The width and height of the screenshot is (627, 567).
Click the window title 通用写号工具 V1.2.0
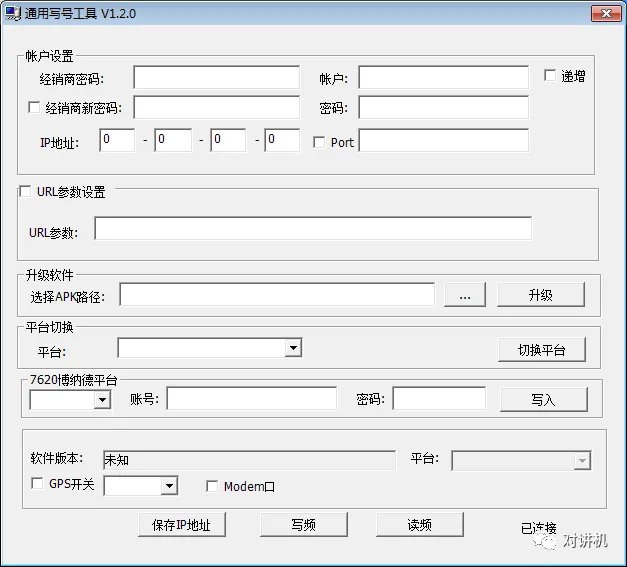(x=80, y=14)
